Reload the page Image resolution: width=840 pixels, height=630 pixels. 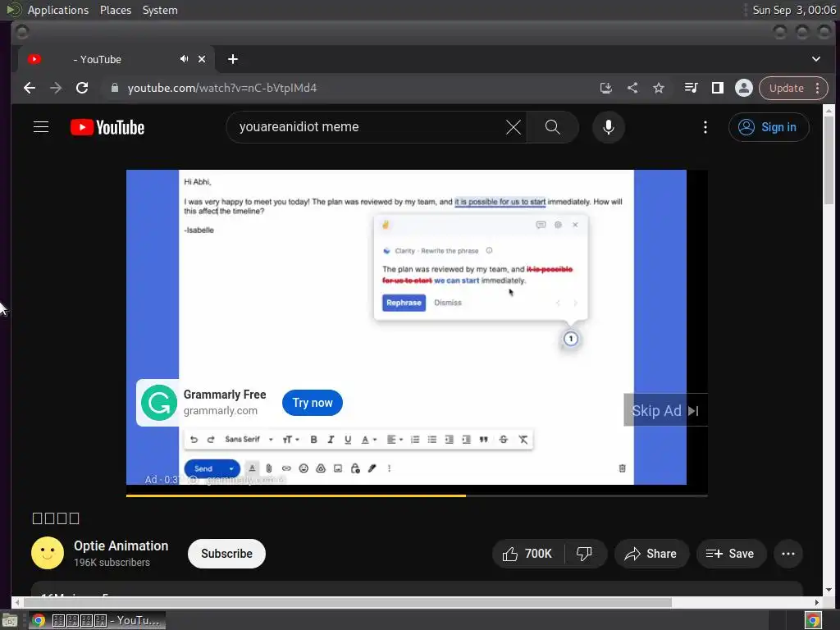[x=82, y=88]
